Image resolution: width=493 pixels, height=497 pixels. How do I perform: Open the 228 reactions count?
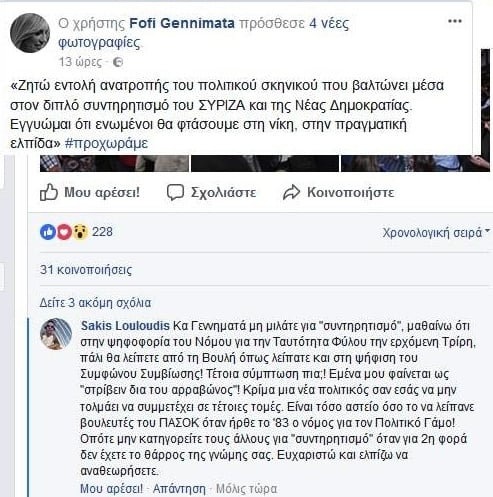(x=102, y=232)
